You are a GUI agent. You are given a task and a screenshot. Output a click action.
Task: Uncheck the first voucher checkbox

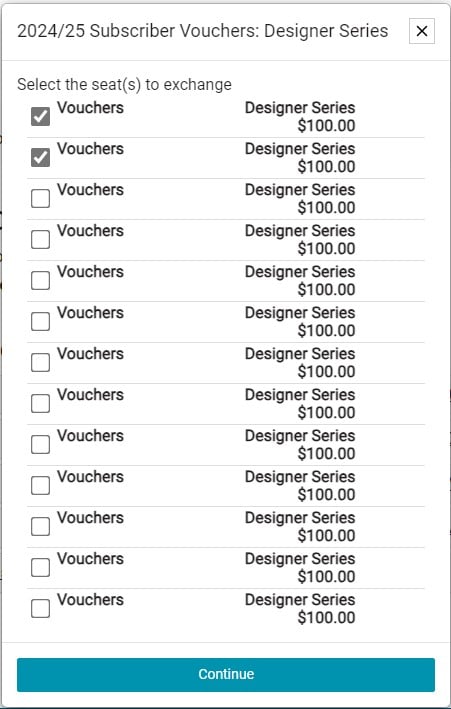40,117
